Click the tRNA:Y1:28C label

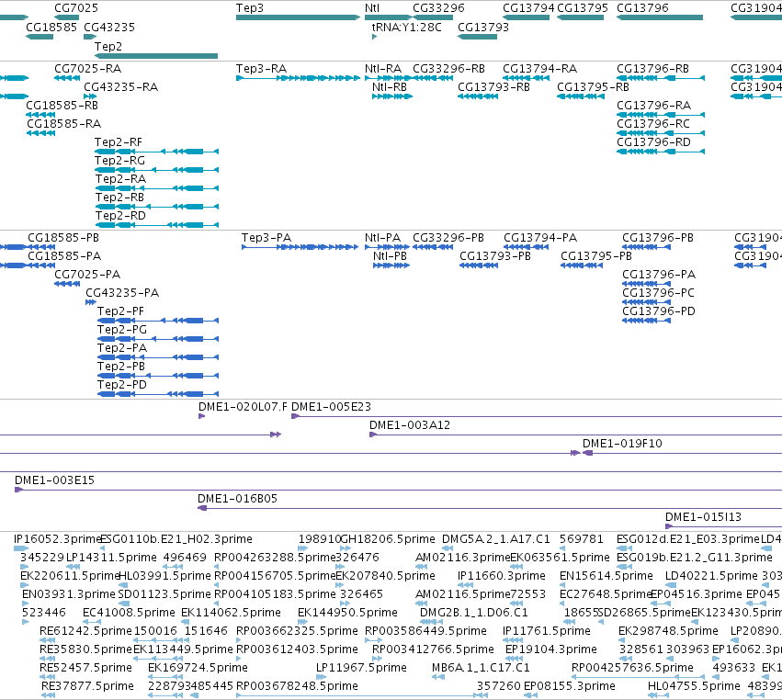point(406,27)
